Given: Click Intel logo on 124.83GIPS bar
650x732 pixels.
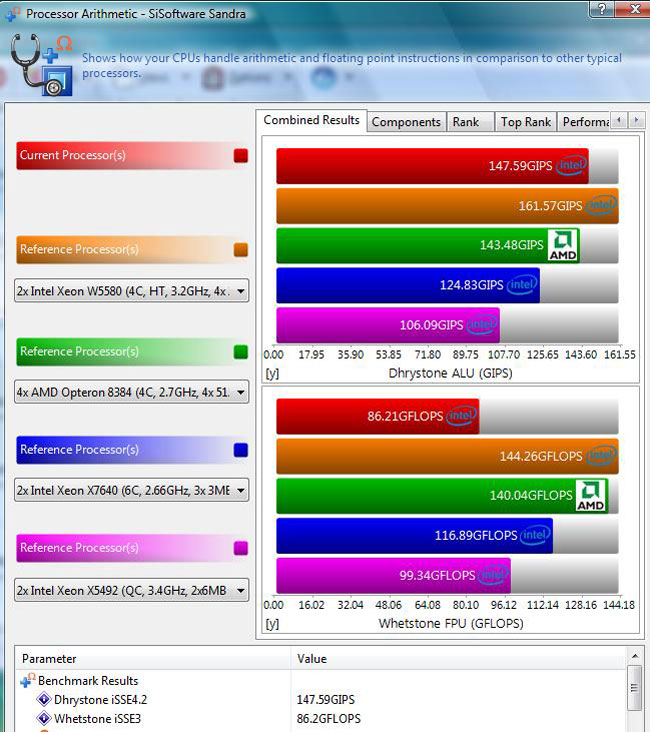Looking at the screenshot, I should (522, 285).
